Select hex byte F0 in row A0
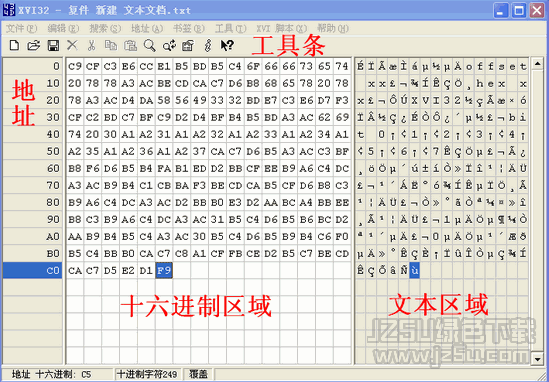 [342, 236]
